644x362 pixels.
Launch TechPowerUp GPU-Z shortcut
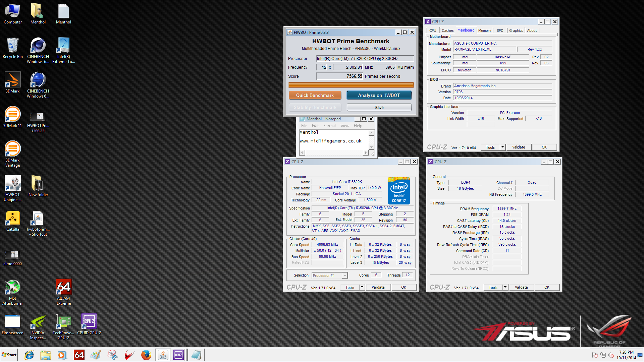point(63,327)
